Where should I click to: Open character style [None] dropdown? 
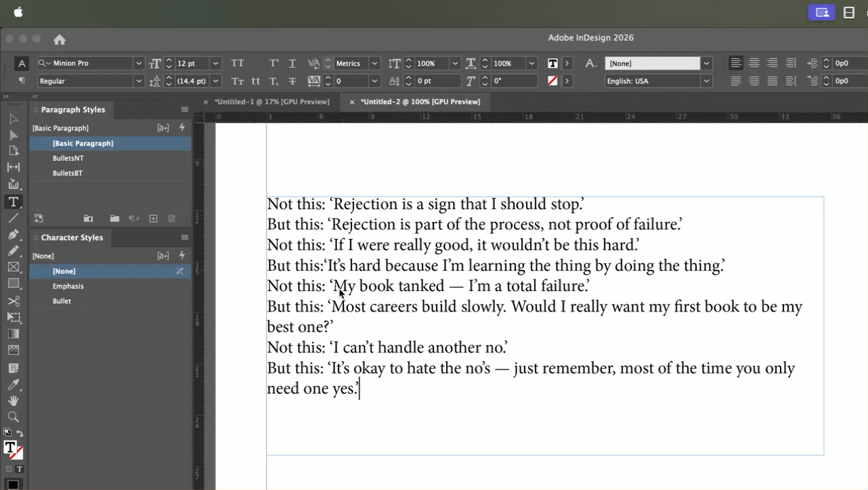pos(707,63)
